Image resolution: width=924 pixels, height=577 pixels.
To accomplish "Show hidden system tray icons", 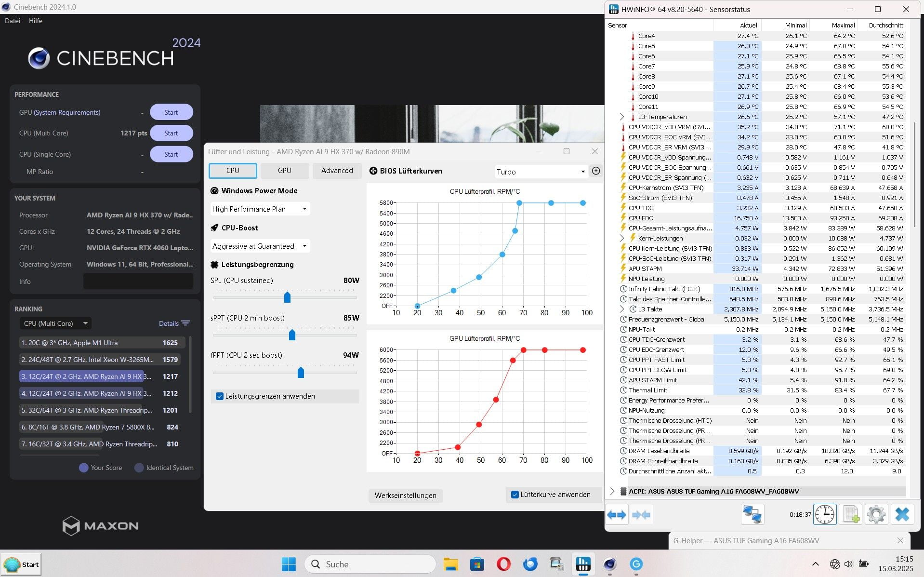I will click(815, 564).
